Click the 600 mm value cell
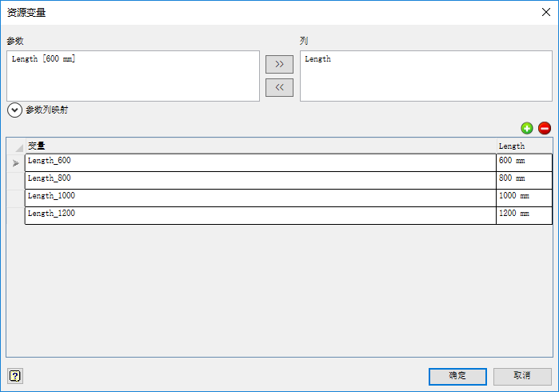Image resolution: width=559 pixels, height=392 pixels. [525, 163]
